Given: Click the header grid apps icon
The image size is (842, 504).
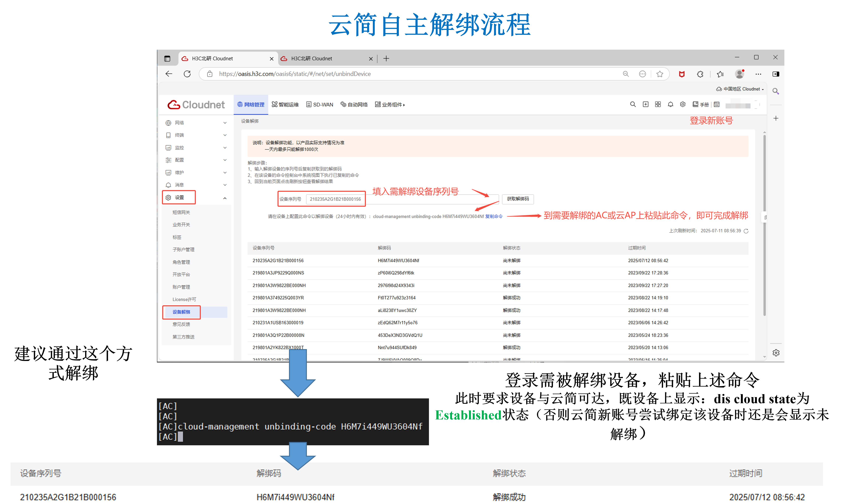Looking at the screenshot, I should pos(658,104).
